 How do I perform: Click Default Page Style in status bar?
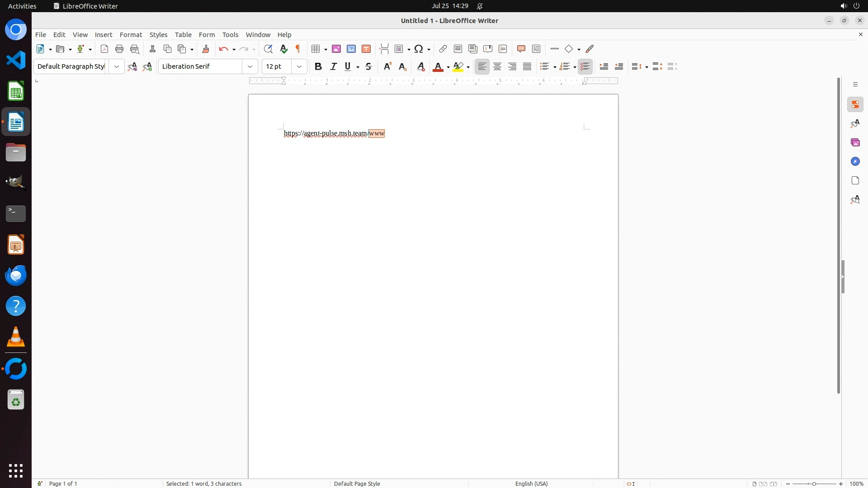pos(357,483)
